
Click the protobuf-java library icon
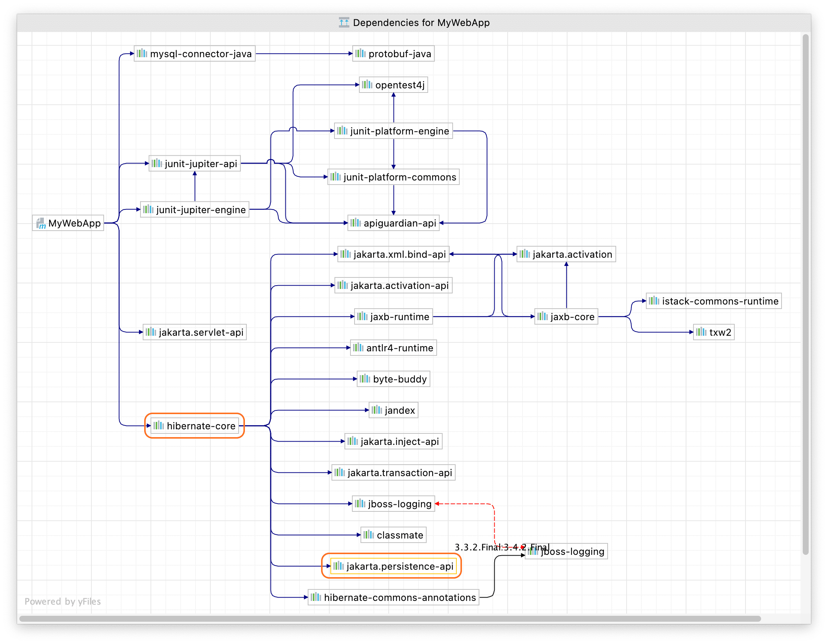pyautogui.click(x=360, y=53)
